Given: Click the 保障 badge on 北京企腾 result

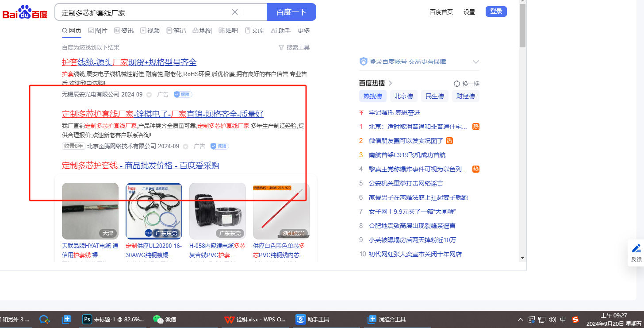Looking at the screenshot, I should pos(219,146).
